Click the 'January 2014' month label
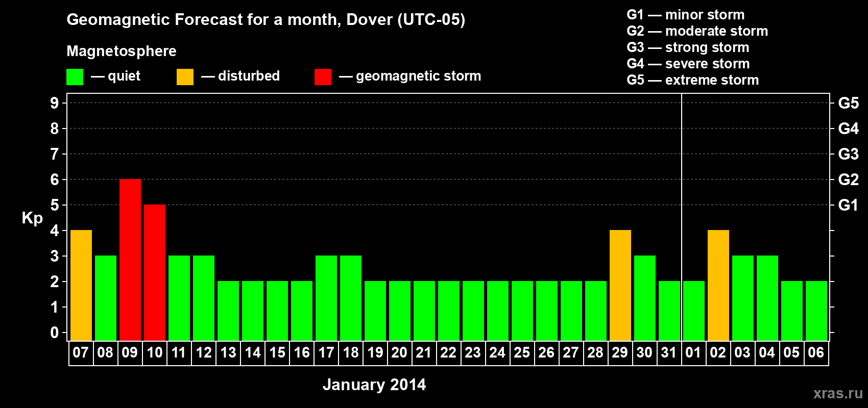 [374, 385]
